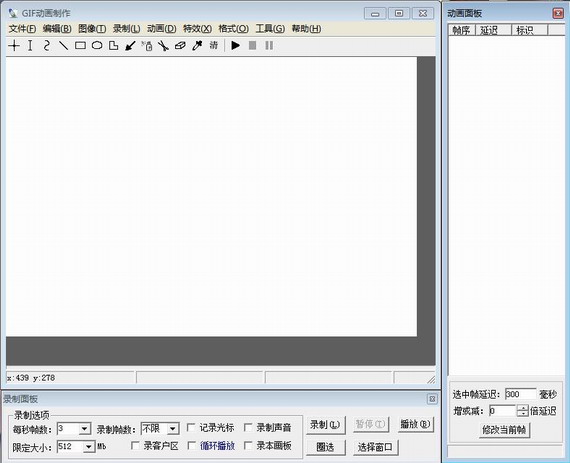Click the pause bars in the toolbar

[269, 46]
